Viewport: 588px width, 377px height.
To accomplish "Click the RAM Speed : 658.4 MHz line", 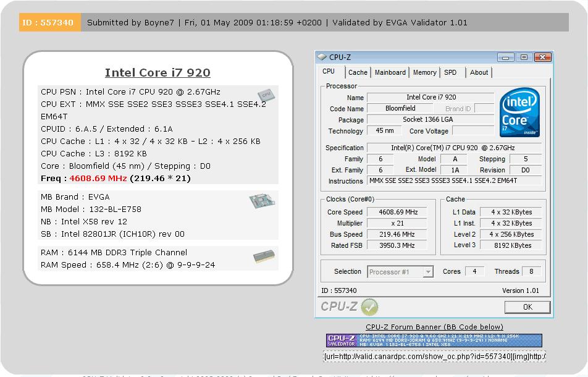I will (x=128, y=265).
